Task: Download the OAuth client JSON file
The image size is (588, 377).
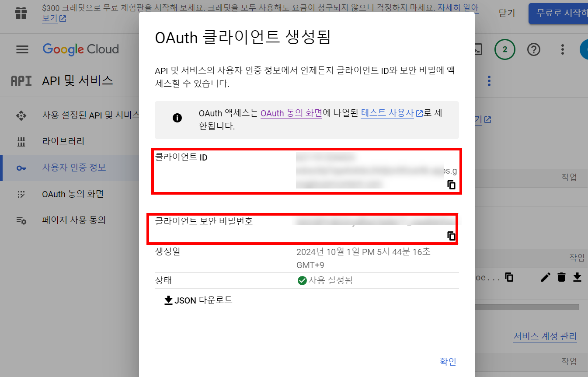Action: [x=198, y=300]
